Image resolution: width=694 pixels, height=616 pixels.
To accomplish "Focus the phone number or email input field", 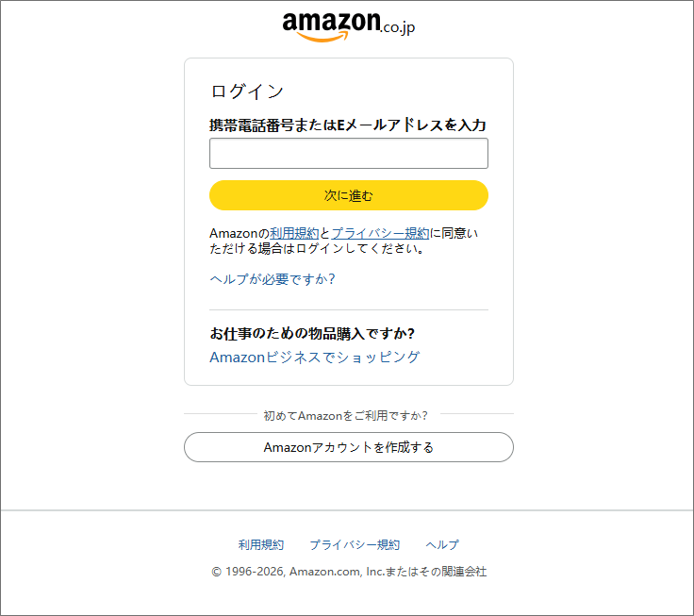I will click(348, 154).
